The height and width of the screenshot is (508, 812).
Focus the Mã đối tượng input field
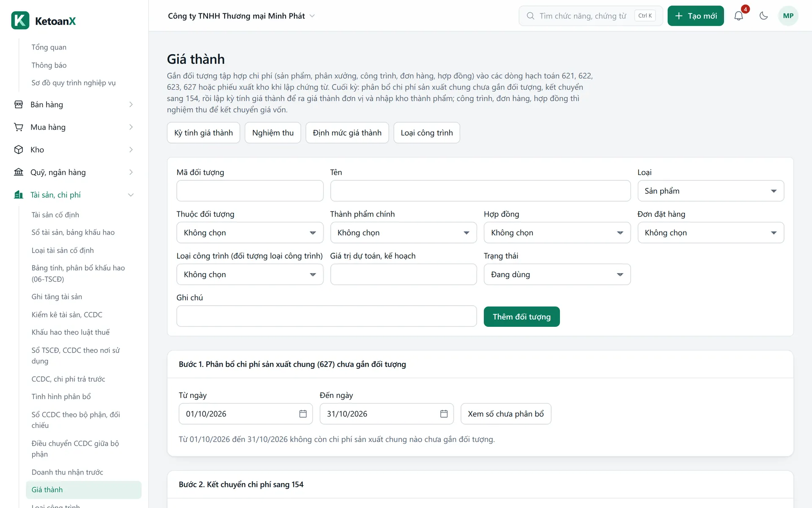tap(250, 191)
